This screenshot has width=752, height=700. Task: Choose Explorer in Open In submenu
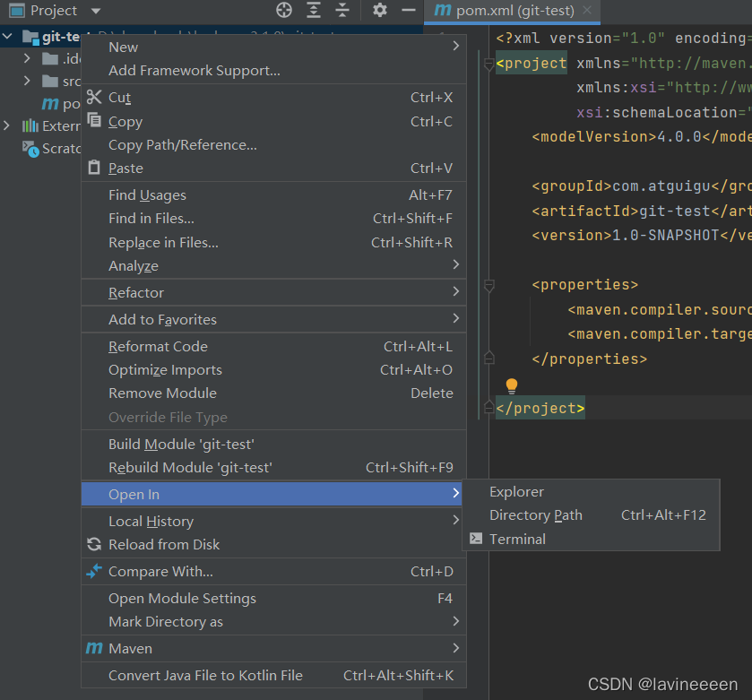pos(591,492)
